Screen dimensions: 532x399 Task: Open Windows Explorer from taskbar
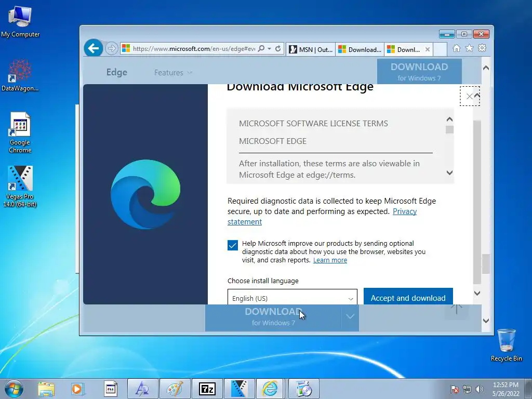pyautogui.click(x=46, y=389)
